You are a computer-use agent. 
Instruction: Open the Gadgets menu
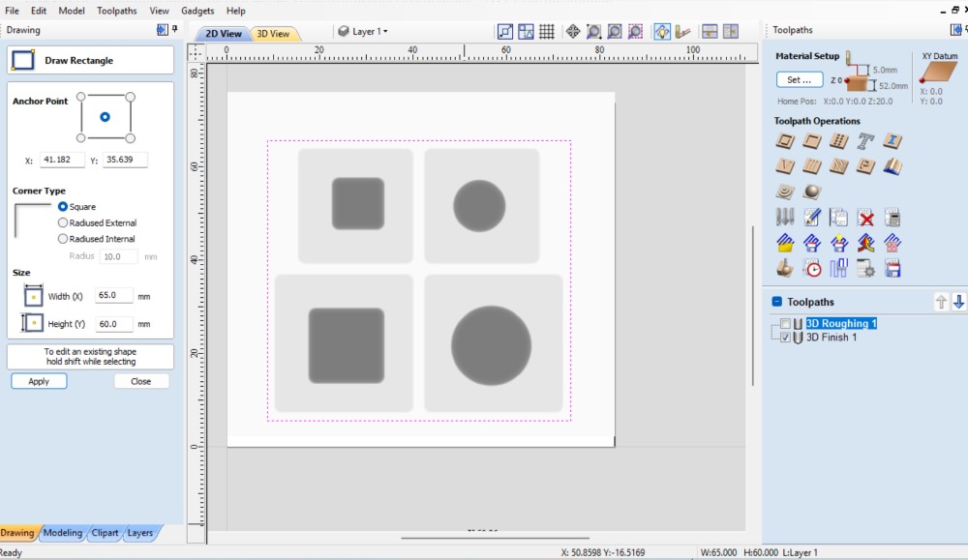197,11
